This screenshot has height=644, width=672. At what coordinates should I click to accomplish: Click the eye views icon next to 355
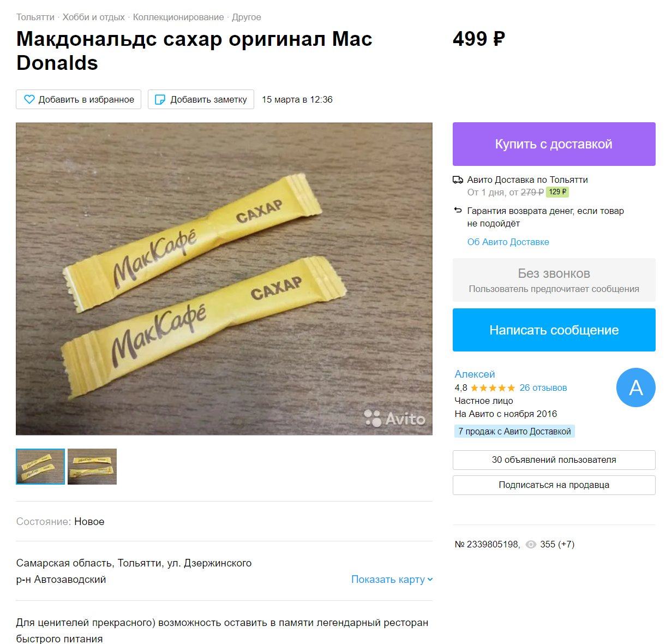pyautogui.click(x=531, y=544)
